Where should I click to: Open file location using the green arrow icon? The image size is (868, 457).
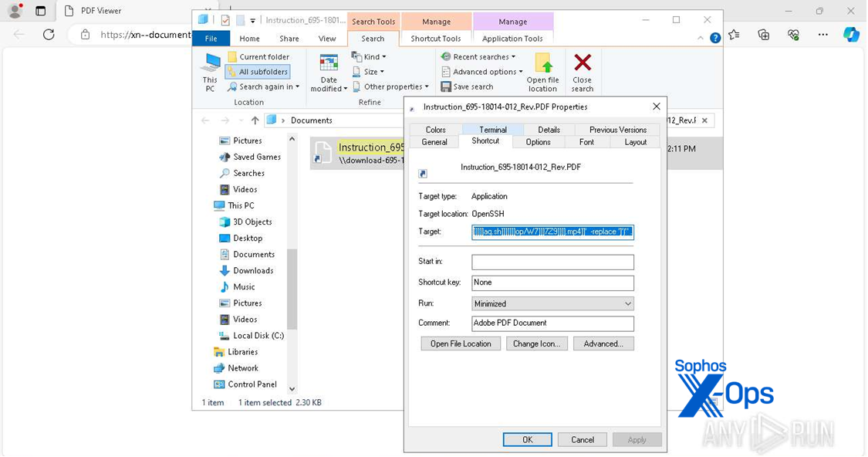(542, 71)
